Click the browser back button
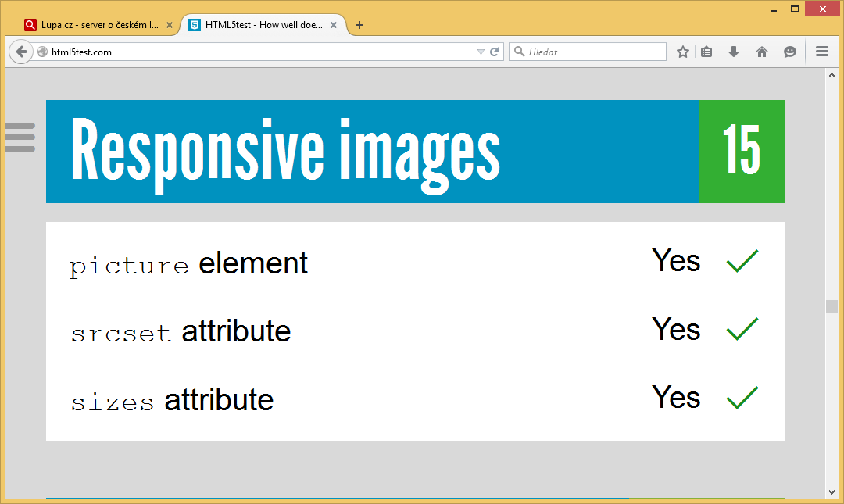The width and height of the screenshot is (844, 504). (21, 52)
